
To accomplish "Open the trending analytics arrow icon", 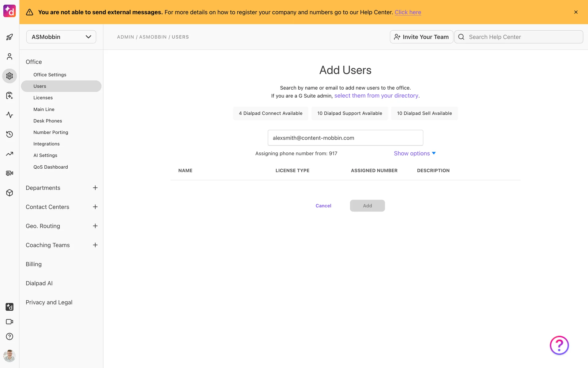I will point(9,154).
